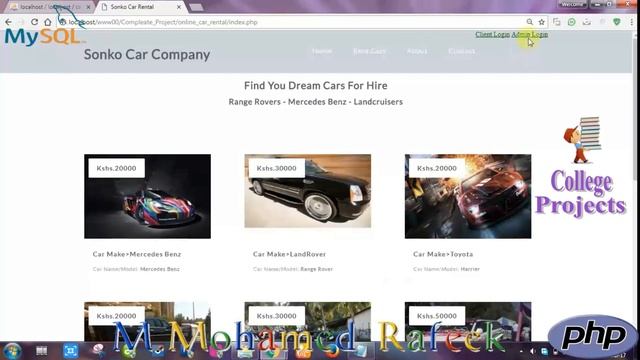Click the green circular extension icon in toolbar
The width and height of the screenshot is (640, 360).
571,22
